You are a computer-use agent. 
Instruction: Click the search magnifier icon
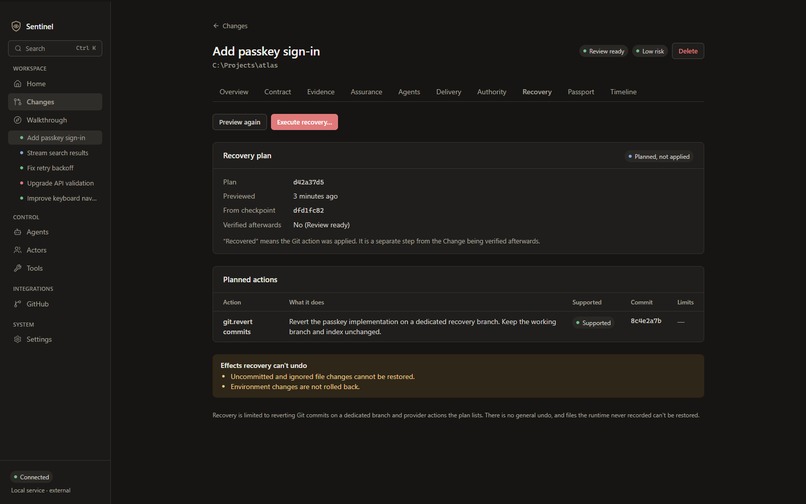(x=18, y=48)
